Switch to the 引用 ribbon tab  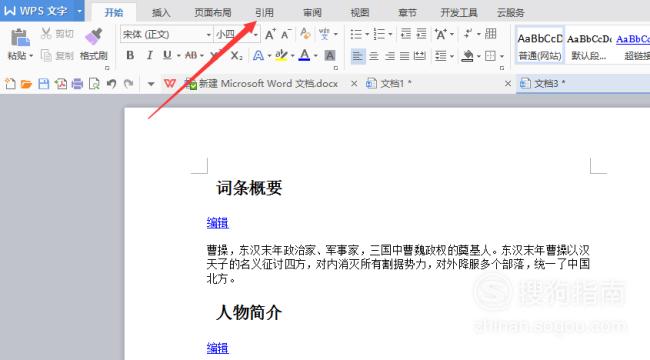tap(264, 12)
